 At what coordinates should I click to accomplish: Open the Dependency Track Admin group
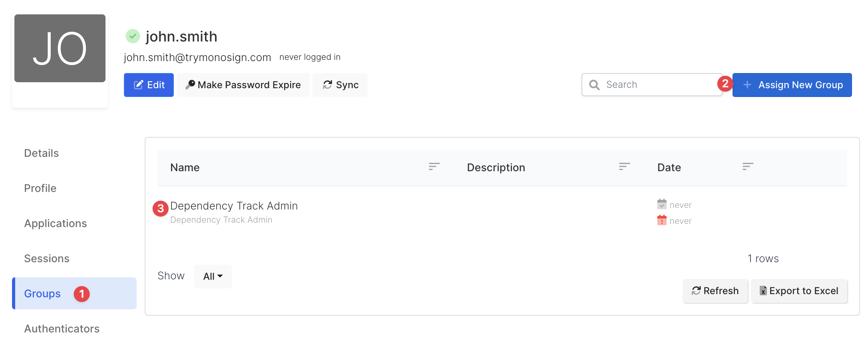pos(234,206)
